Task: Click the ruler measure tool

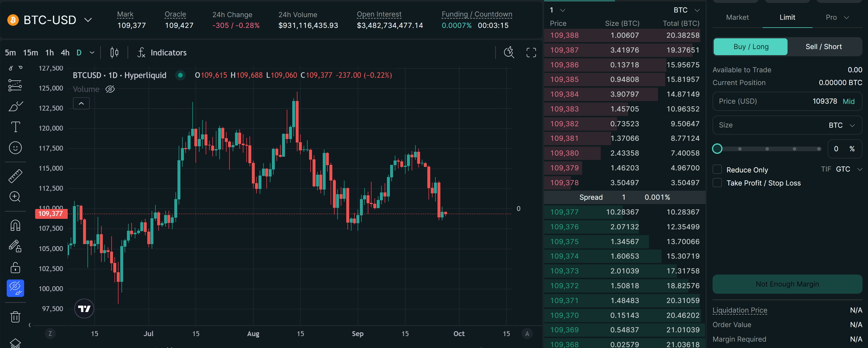Action: pyautogui.click(x=15, y=176)
